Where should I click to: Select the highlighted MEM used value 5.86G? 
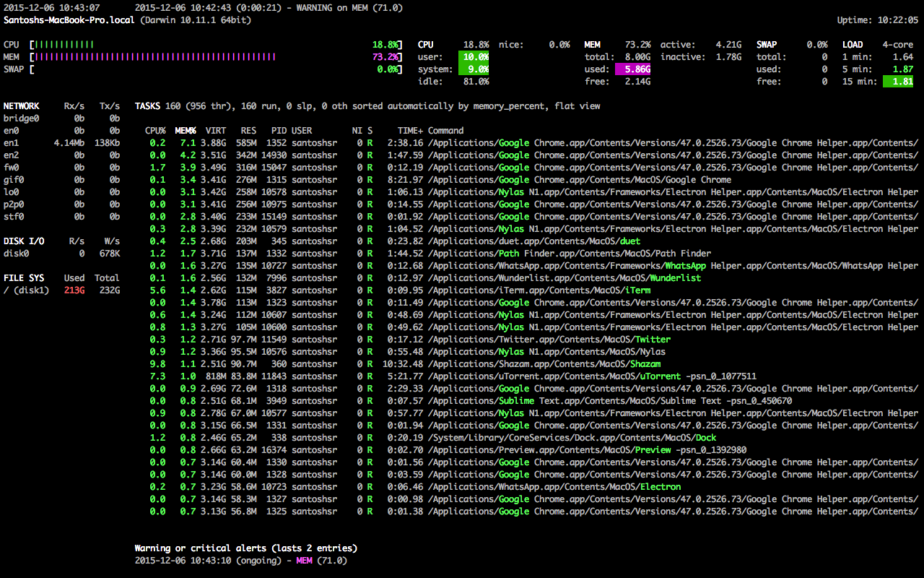(633, 69)
